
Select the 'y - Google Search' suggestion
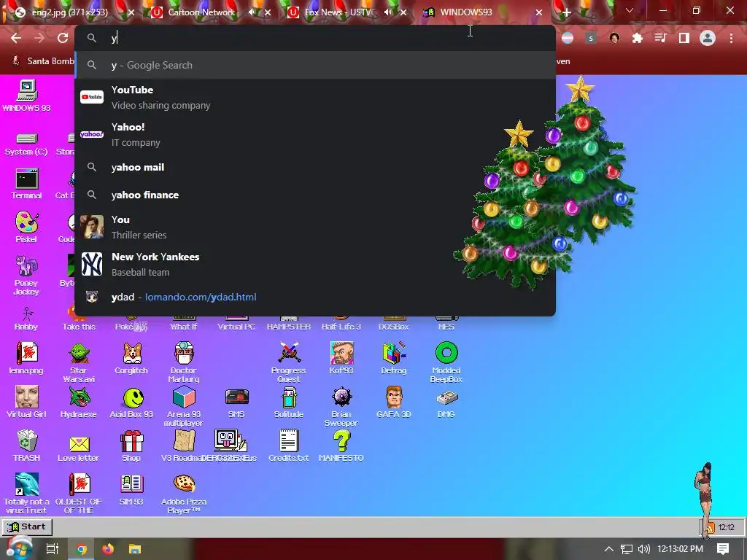coord(315,65)
